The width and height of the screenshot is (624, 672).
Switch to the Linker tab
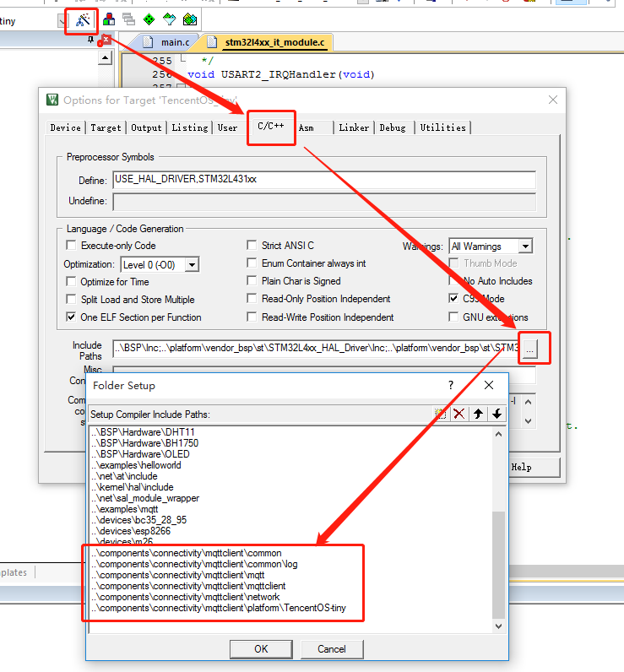[354, 127]
